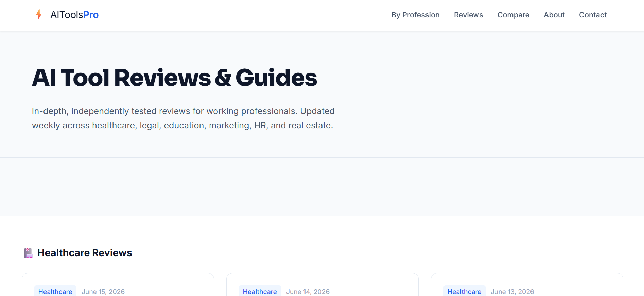Click the Healthcare tag dated June 14, 2026
Image resolution: width=644 pixels, height=296 pixels.
(x=260, y=292)
